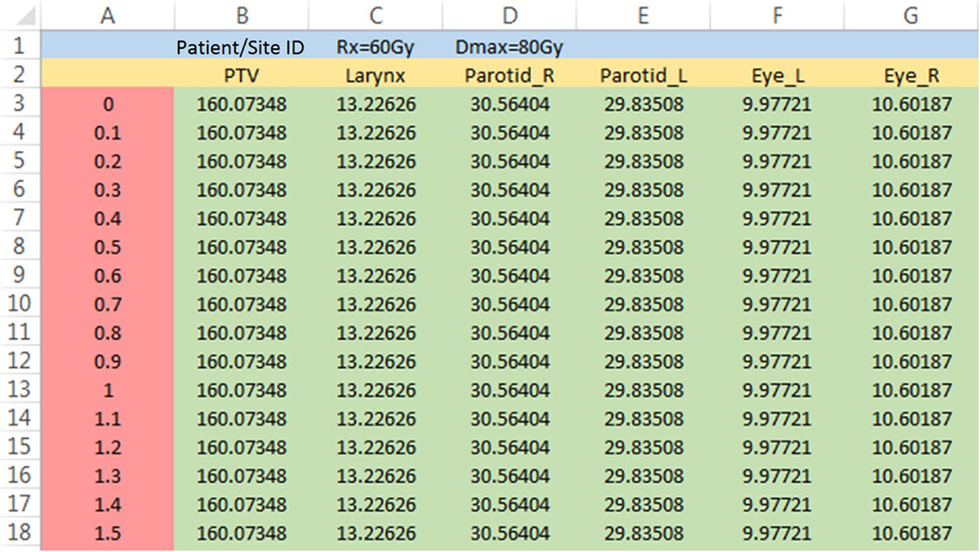Select column G header
980x552 pixels.
click(x=911, y=15)
